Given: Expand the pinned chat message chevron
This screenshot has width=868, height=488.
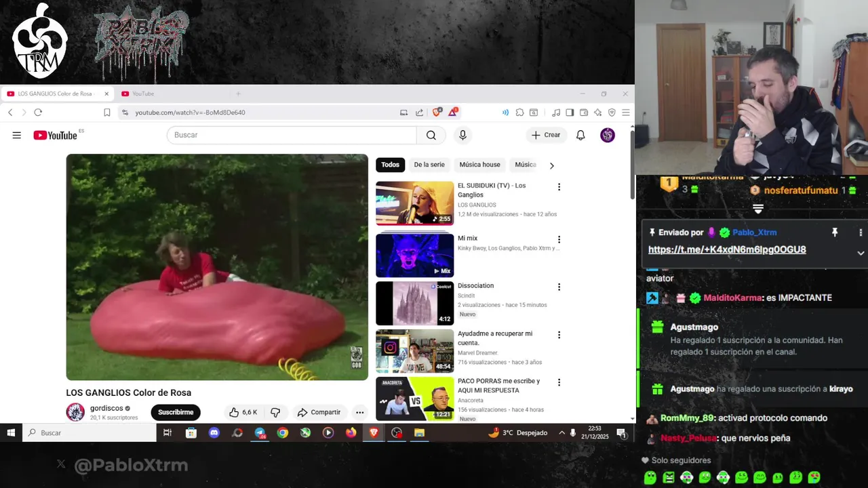Looking at the screenshot, I should point(861,253).
